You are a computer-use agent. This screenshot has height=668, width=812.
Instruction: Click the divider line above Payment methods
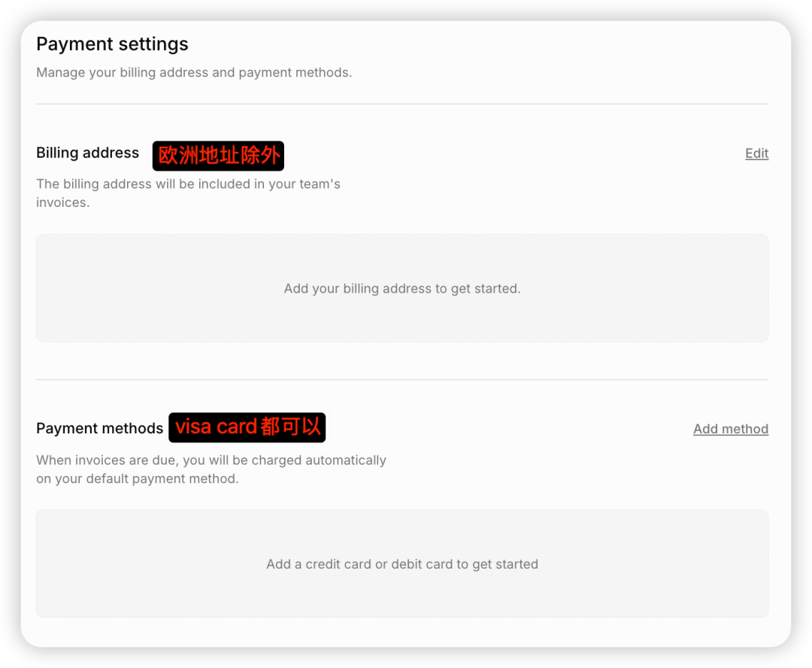pos(402,380)
